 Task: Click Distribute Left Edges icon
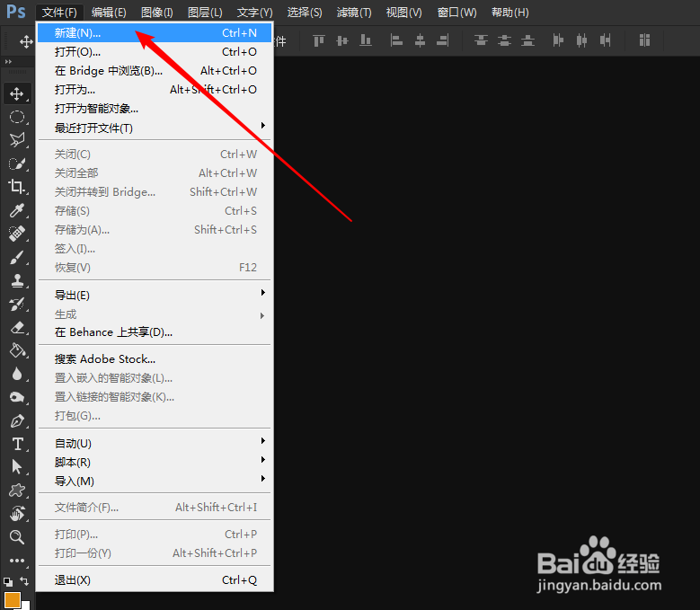[558, 40]
